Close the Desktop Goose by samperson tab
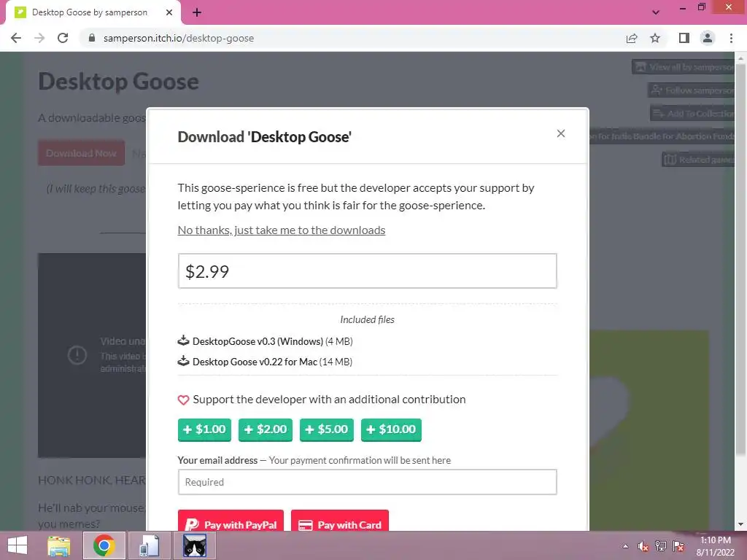Viewport: 747px width, 560px height. tap(169, 12)
